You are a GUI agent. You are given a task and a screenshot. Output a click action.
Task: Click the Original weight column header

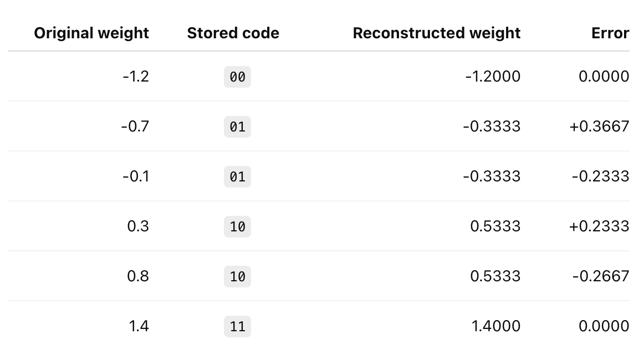pyautogui.click(x=91, y=33)
